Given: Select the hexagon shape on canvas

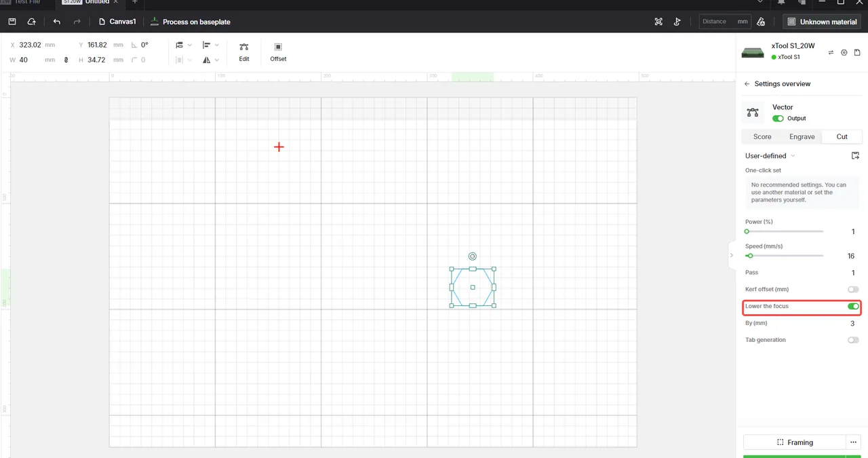Looking at the screenshot, I should pyautogui.click(x=473, y=287).
